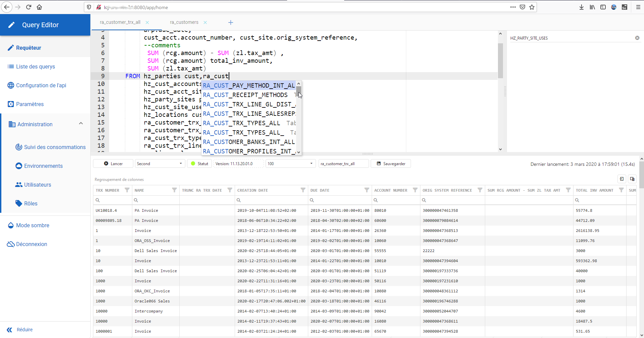Select the Rôles icon
This screenshot has width=644, height=338.
18,203
